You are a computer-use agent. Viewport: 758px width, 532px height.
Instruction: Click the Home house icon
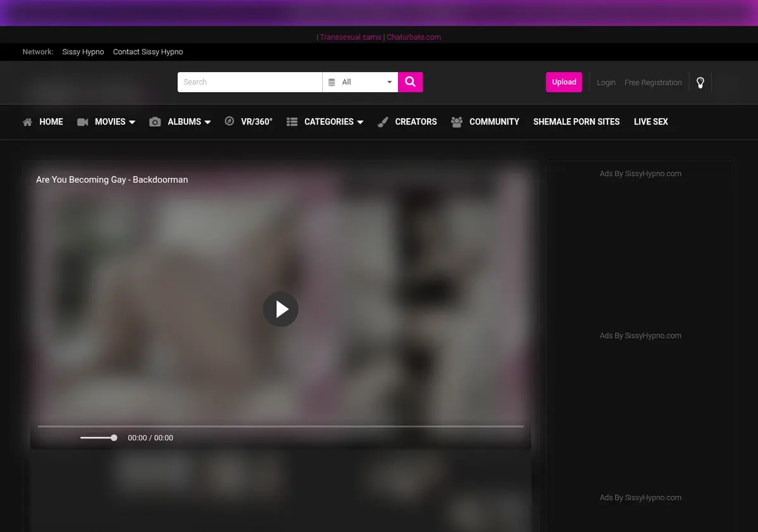(27, 122)
